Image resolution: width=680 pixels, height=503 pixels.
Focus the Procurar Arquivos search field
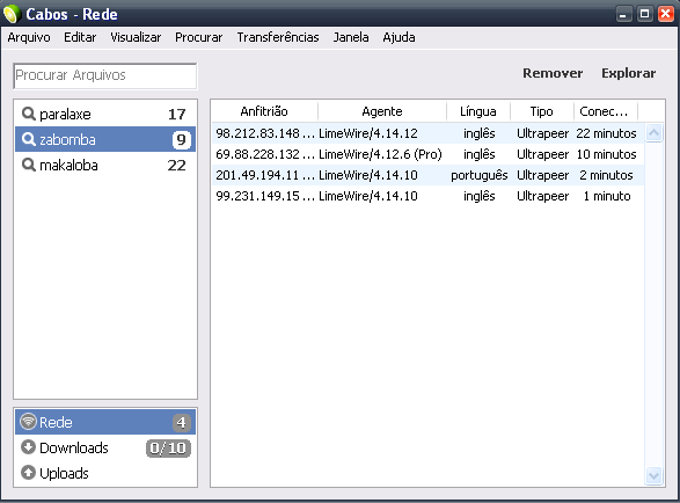[x=105, y=76]
